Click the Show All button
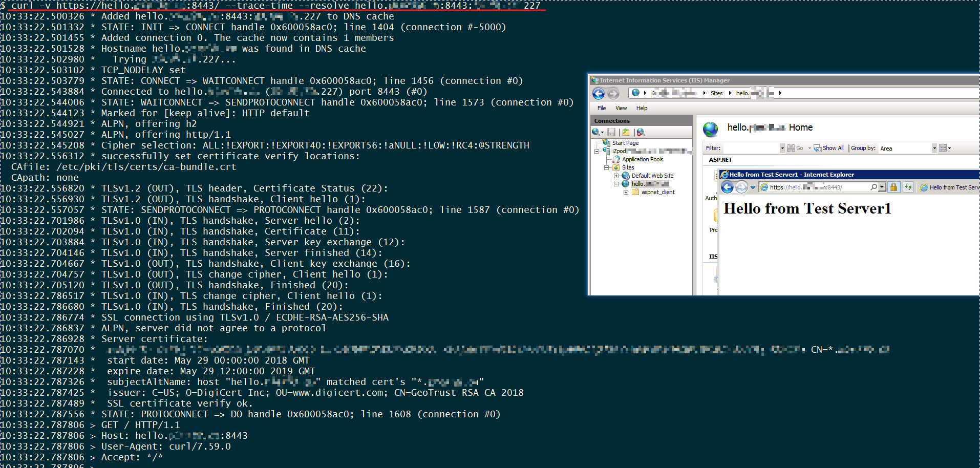The height and width of the screenshot is (468, 980). (x=828, y=148)
